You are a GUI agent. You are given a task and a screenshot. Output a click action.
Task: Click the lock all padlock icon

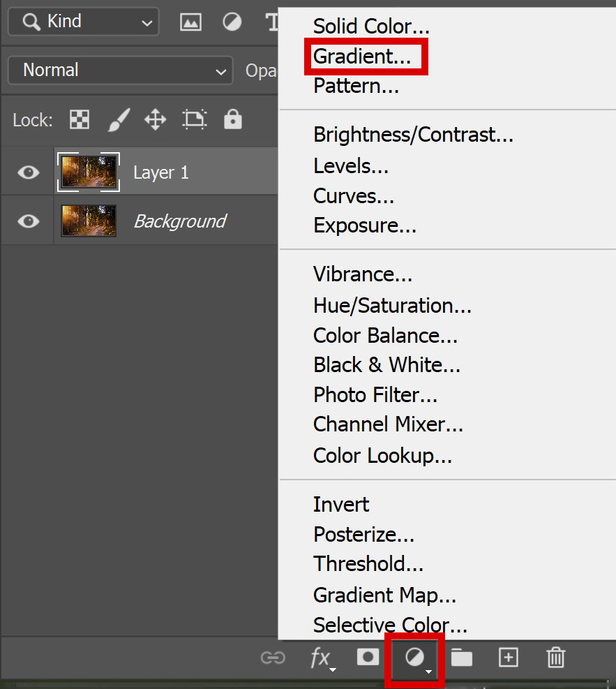pyautogui.click(x=233, y=119)
